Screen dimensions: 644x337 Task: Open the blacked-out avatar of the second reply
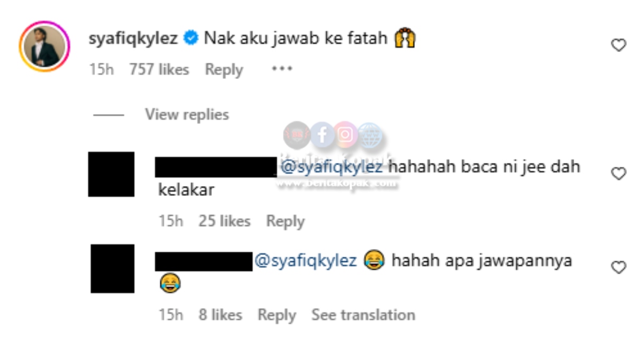pyautogui.click(x=112, y=268)
